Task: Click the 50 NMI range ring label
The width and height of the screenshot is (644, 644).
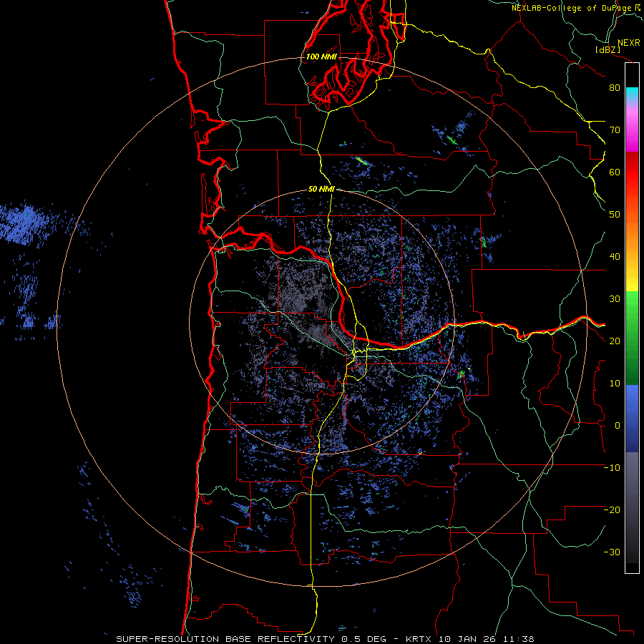Action: 321,190
